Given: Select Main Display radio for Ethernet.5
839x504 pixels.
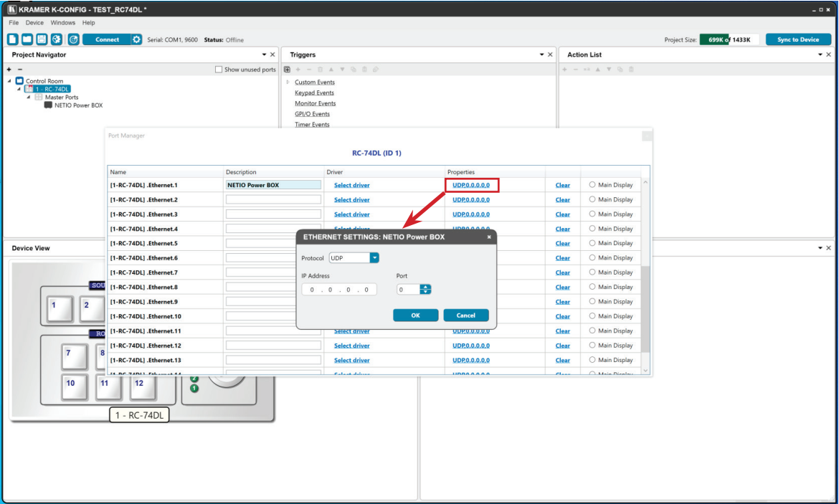Looking at the screenshot, I should (x=592, y=243).
